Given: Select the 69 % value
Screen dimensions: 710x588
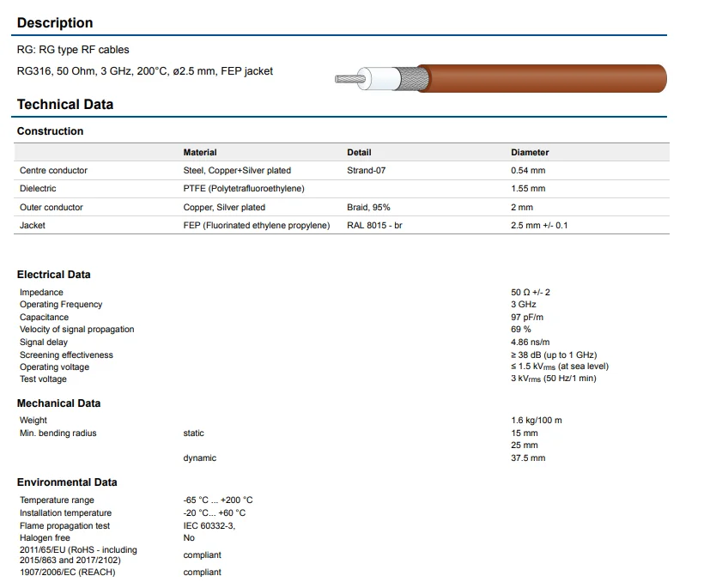Looking at the screenshot, I should (x=521, y=329).
